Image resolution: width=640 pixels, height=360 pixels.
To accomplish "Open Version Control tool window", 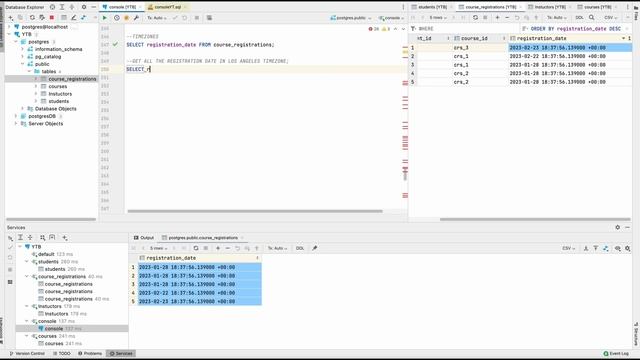I will coord(27,353).
